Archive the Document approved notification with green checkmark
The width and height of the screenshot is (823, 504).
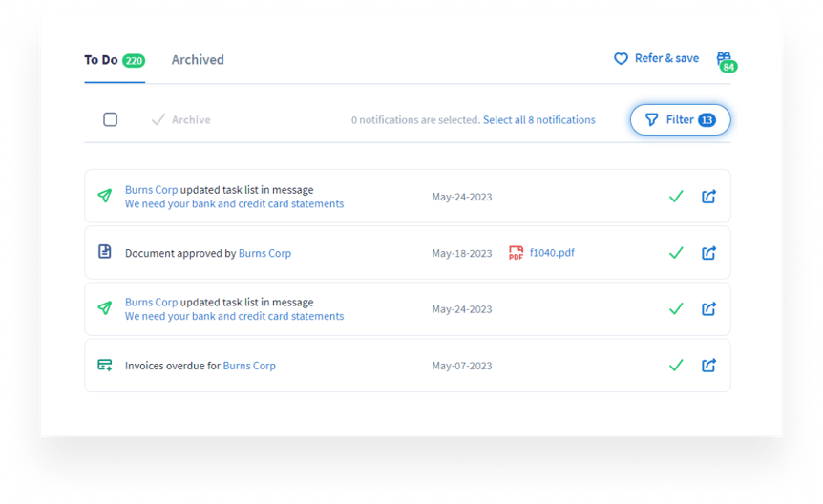point(676,253)
